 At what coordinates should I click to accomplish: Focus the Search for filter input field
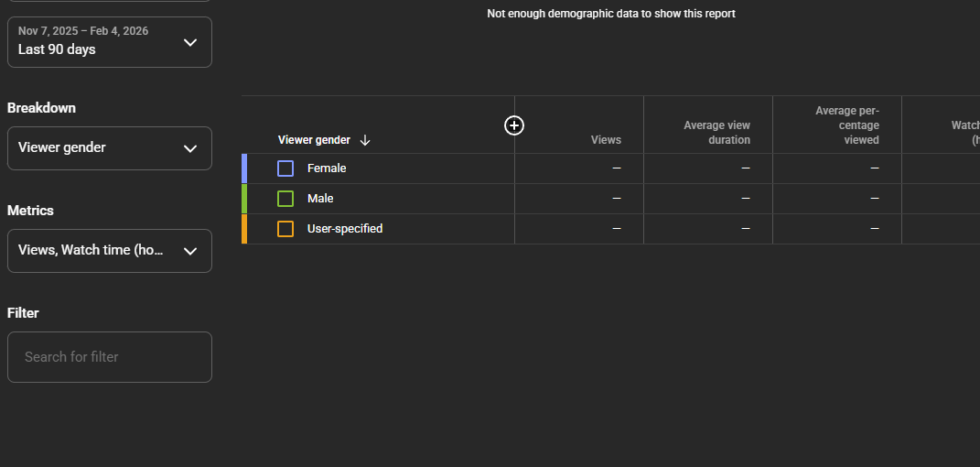click(110, 357)
